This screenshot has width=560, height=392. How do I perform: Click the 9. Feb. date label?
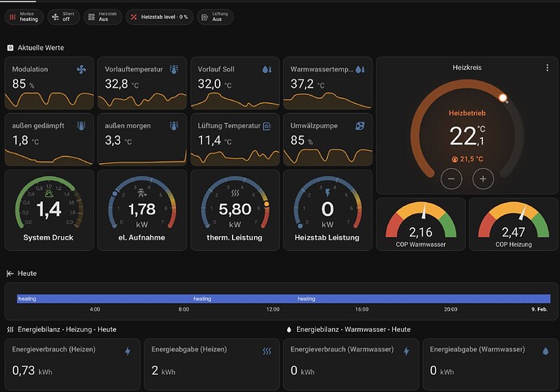point(539,309)
